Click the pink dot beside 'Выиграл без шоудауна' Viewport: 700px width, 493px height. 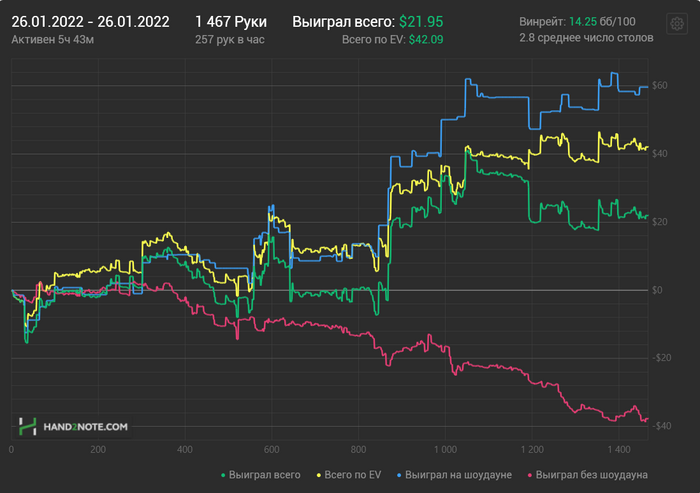(x=530, y=476)
